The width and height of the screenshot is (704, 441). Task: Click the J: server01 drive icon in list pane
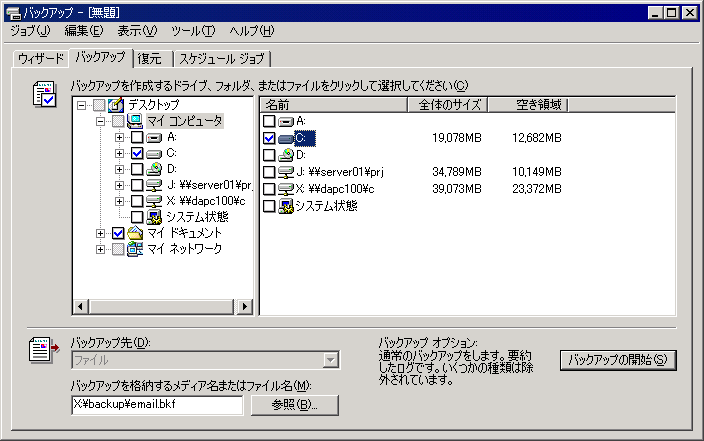(x=286, y=172)
